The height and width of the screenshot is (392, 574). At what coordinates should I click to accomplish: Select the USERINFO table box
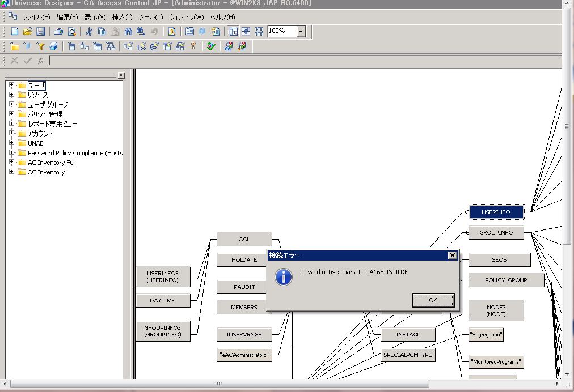tap(496, 212)
